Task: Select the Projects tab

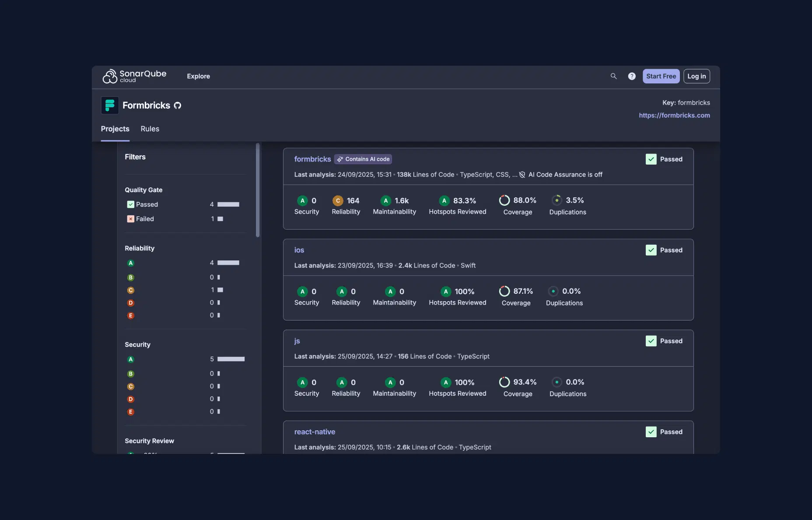Action: tap(115, 129)
